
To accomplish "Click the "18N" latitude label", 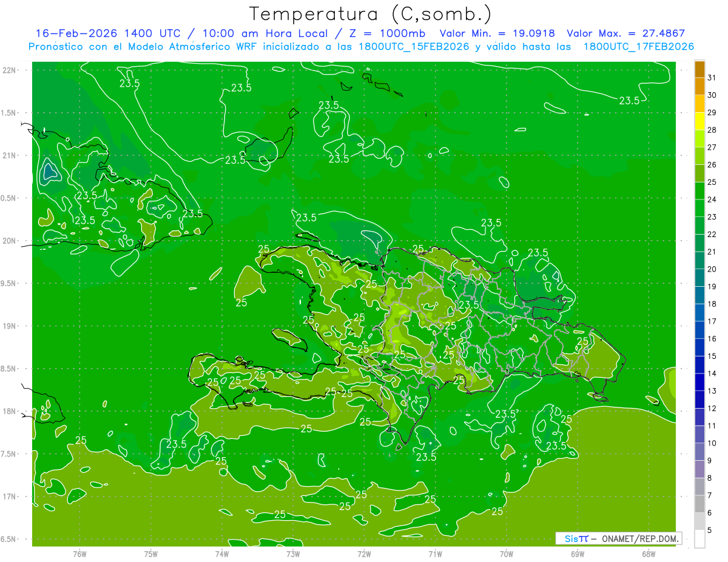I will [x=9, y=411].
